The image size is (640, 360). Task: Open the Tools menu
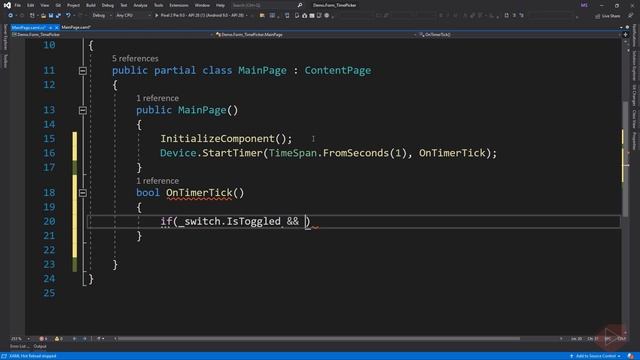coord(158,5)
